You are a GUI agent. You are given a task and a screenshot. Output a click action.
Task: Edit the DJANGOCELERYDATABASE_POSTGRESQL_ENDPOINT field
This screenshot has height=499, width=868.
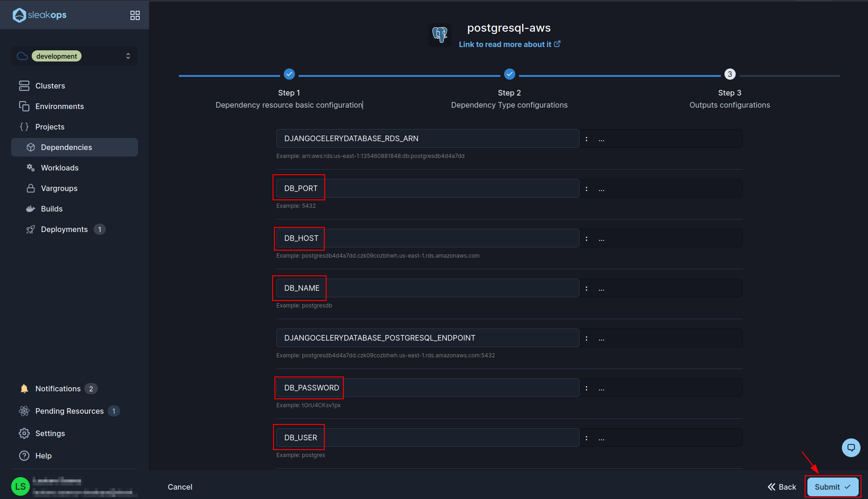tap(428, 338)
